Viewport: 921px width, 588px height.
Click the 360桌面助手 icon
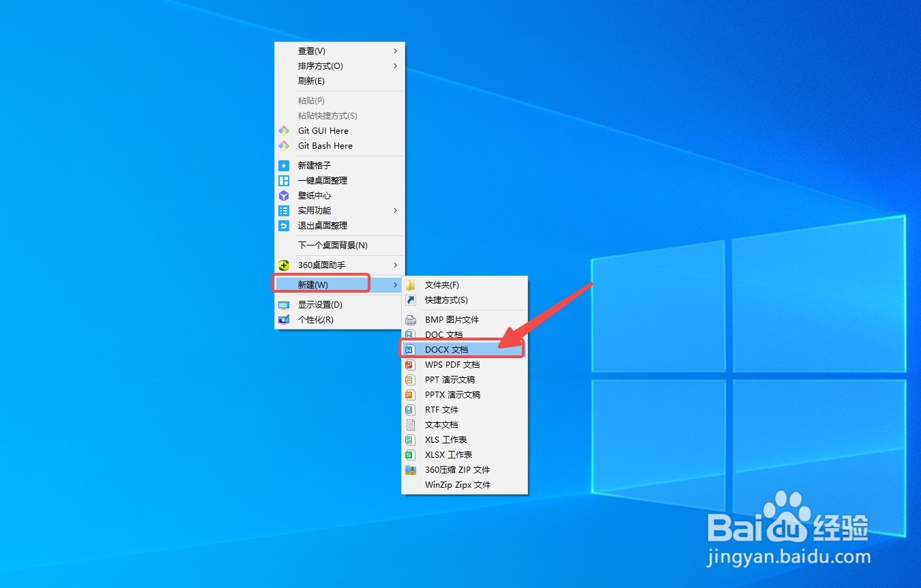(x=284, y=265)
